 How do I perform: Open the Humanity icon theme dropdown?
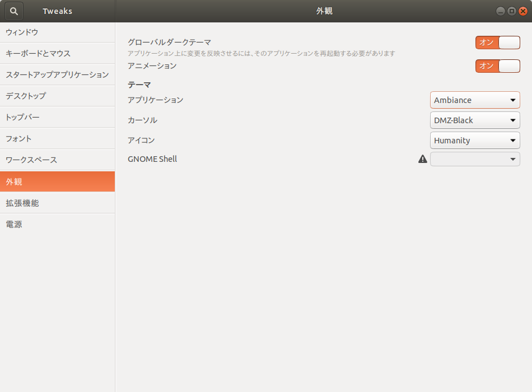(475, 140)
